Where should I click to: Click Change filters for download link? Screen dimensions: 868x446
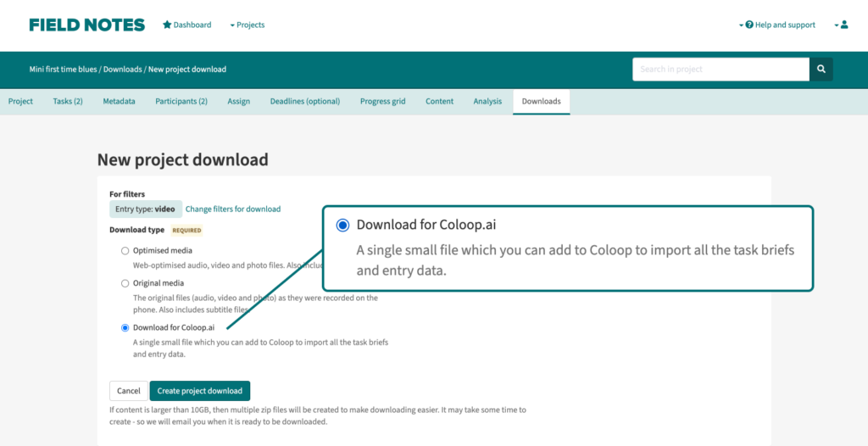pyautogui.click(x=233, y=209)
